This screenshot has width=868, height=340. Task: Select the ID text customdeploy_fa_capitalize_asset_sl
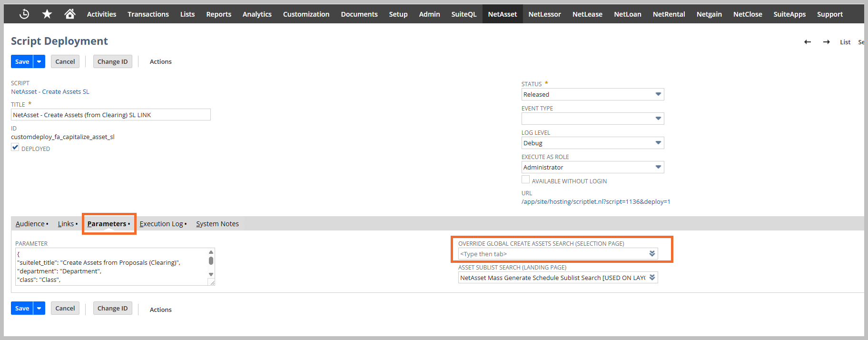pyautogui.click(x=63, y=137)
